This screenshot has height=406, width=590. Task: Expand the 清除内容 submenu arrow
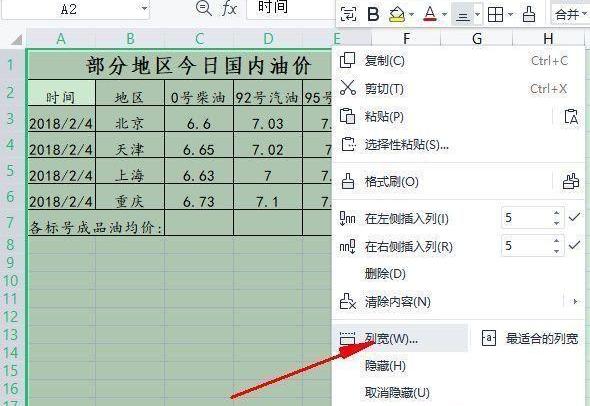[575, 301]
